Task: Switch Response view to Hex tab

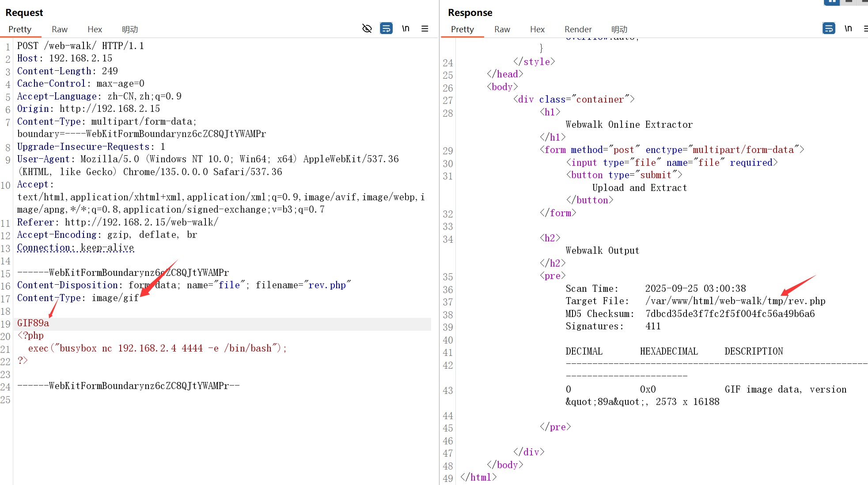Action: (x=537, y=29)
